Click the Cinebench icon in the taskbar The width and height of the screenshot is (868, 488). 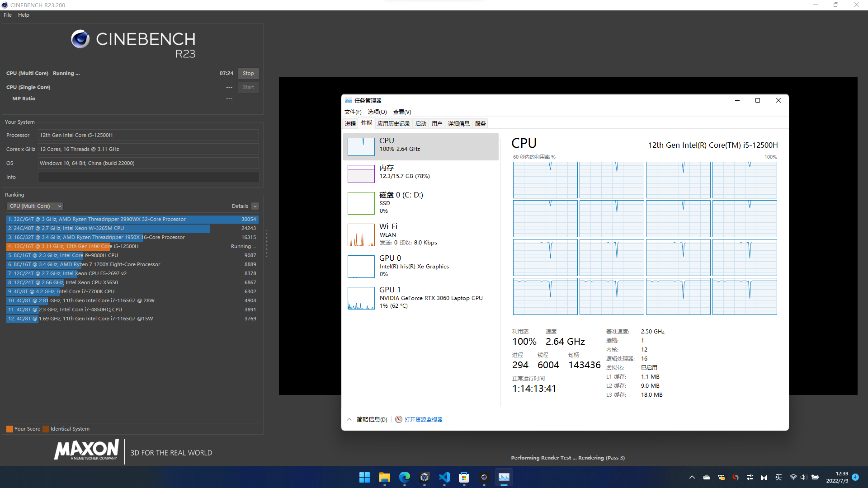(x=484, y=477)
